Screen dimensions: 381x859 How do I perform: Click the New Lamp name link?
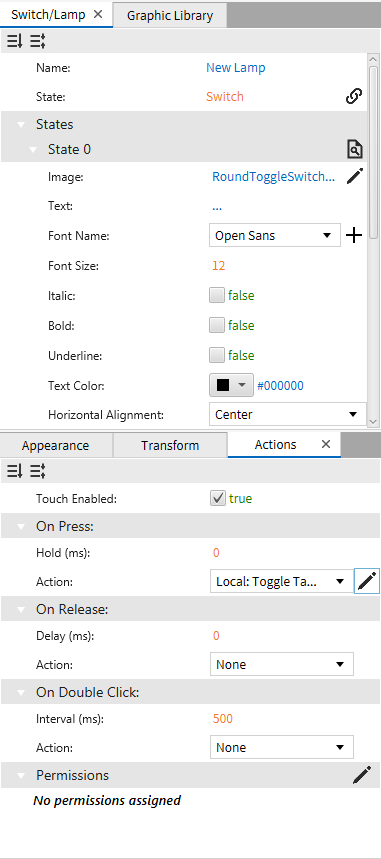(x=236, y=68)
